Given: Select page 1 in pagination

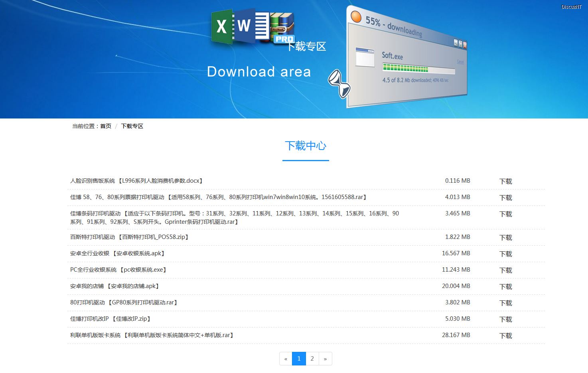Looking at the screenshot, I should tap(299, 359).
